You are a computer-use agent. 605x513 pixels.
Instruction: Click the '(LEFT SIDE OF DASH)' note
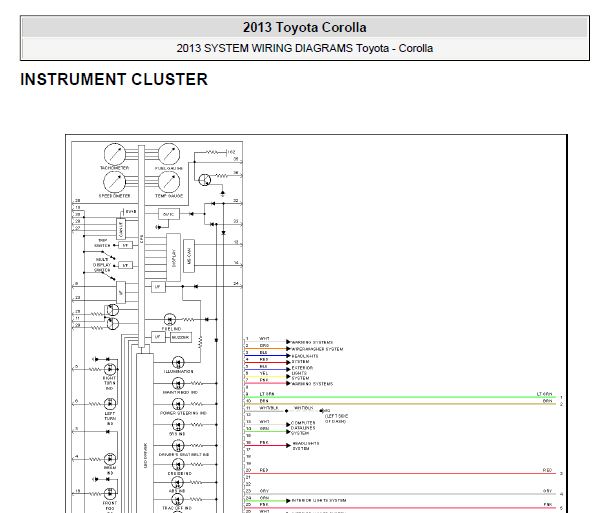pyautogui.click(x=336, y=418)
